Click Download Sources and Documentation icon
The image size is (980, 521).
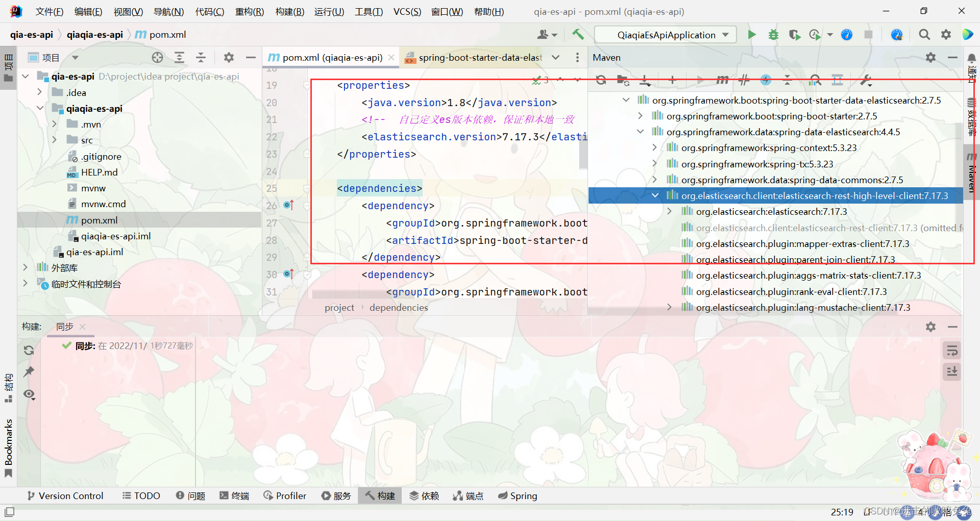point(645,80)
